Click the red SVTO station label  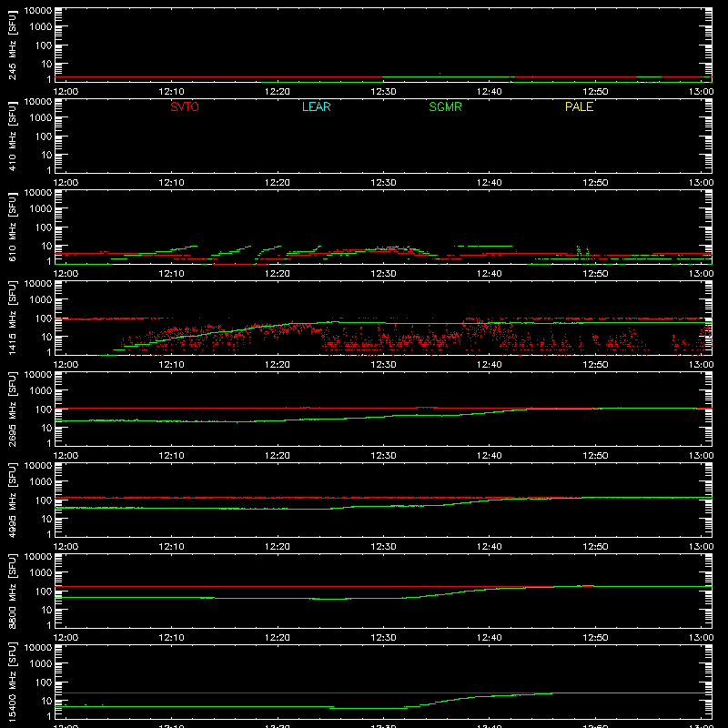185,106
